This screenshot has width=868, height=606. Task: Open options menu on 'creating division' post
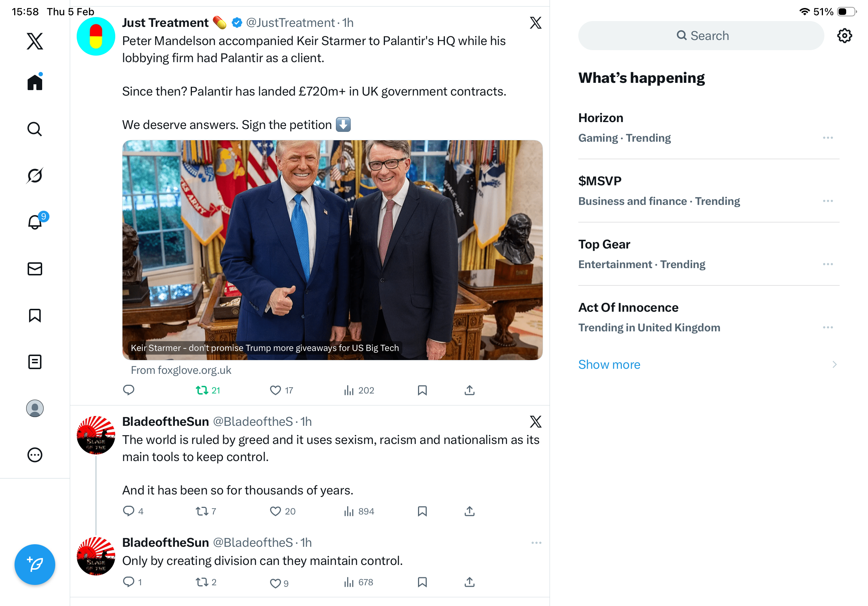[536, 543]
